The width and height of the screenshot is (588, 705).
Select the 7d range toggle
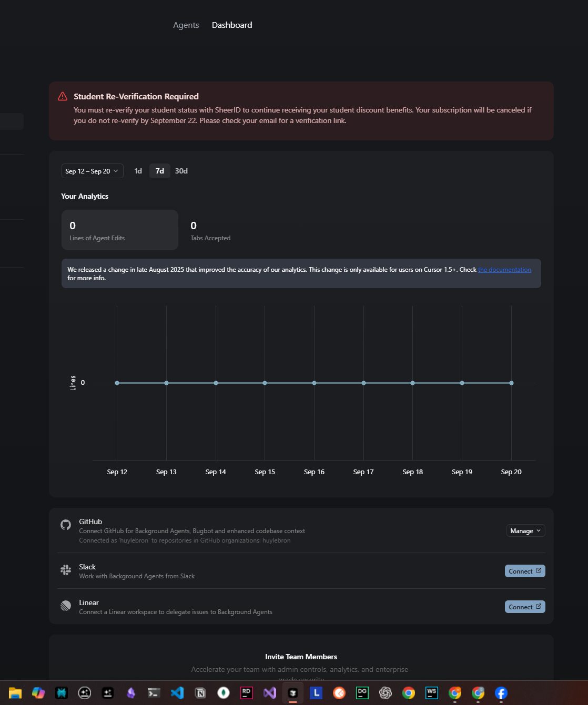point(160,171)
